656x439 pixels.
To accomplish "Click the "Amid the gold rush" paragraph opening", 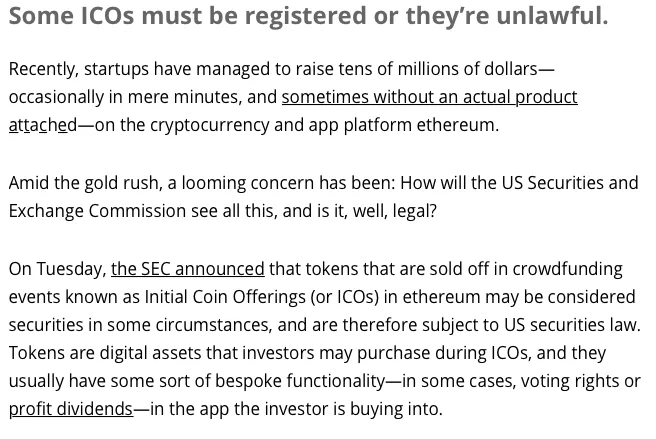I will (85, 183).
